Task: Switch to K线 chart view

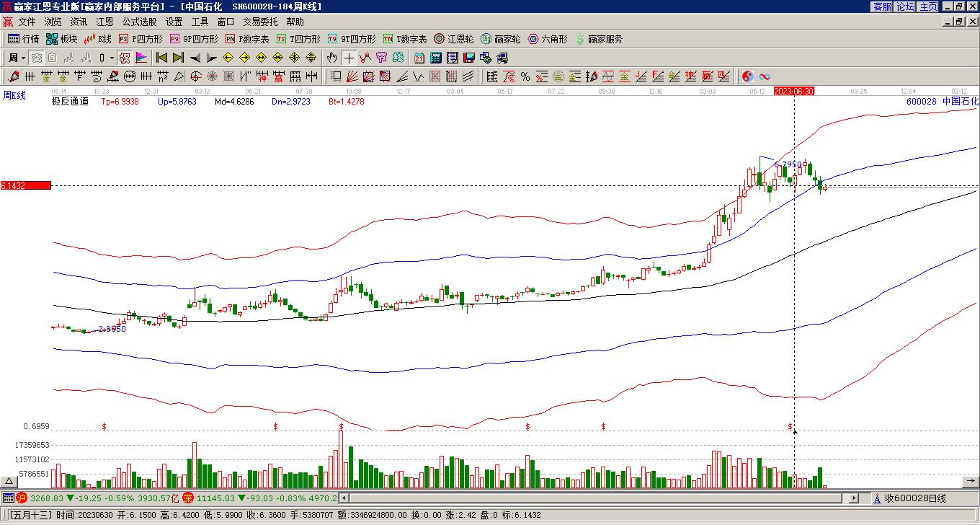Action: click(97, 39)
